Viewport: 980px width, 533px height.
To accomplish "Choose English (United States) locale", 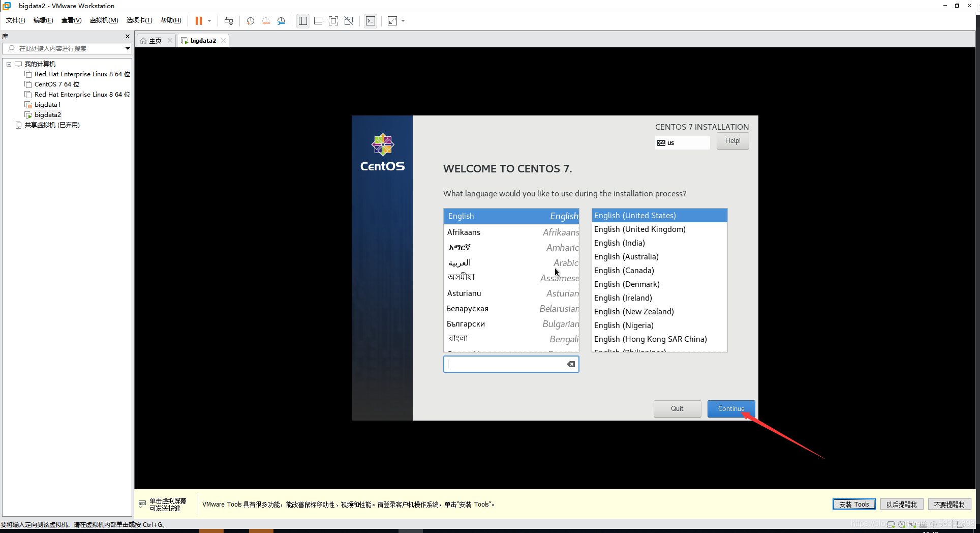I will (x=660, y=216).
